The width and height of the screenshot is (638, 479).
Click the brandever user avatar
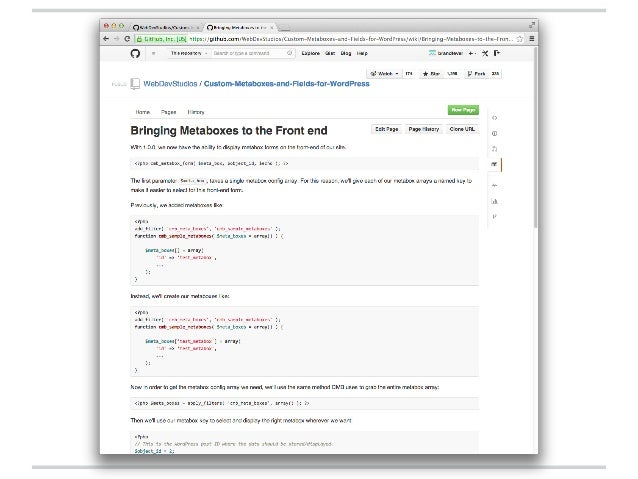[x=432, y=53]
